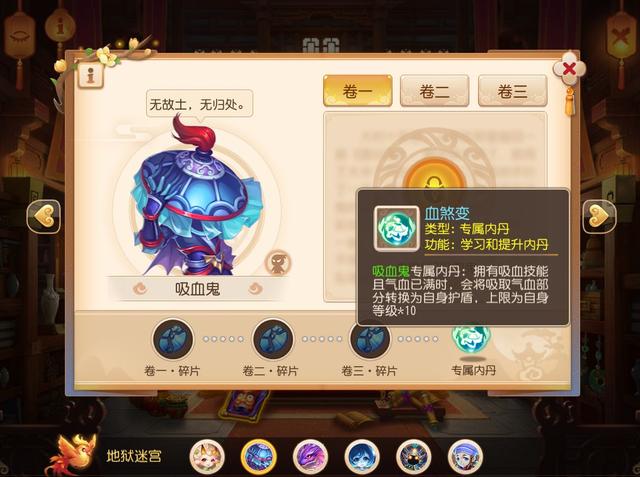Go to next creature with right arrow
640x477 pixels.
click(599, 216)
